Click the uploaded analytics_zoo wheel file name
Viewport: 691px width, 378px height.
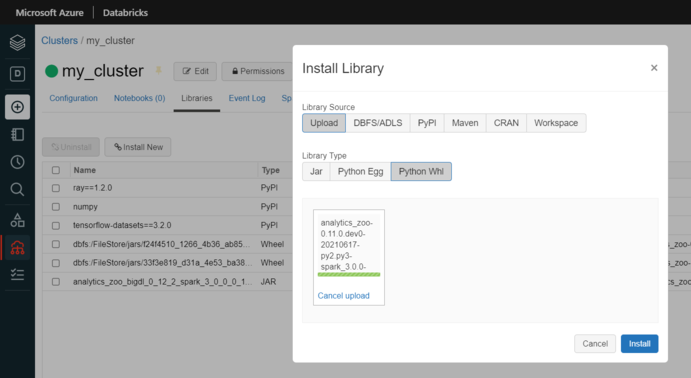coord(346,245)
